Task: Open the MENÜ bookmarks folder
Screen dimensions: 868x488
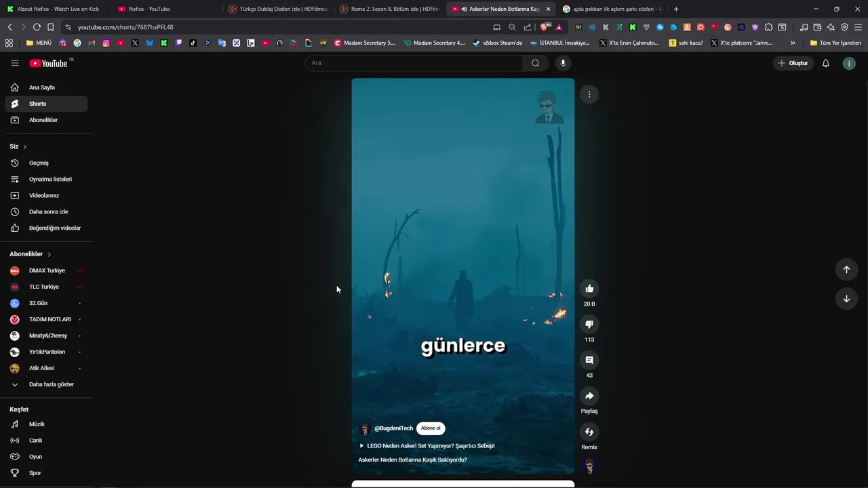Action: [39, 43]
